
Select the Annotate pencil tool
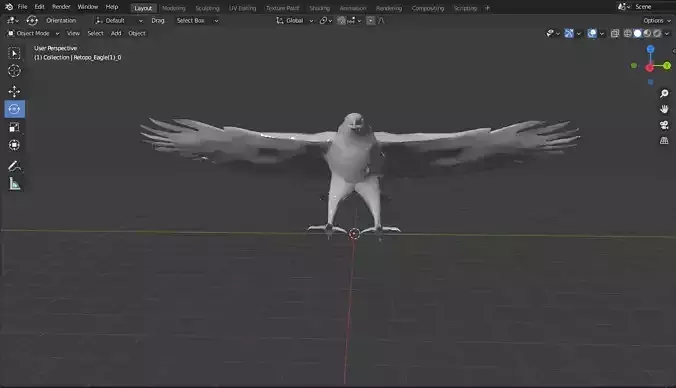tap(14, 166)
